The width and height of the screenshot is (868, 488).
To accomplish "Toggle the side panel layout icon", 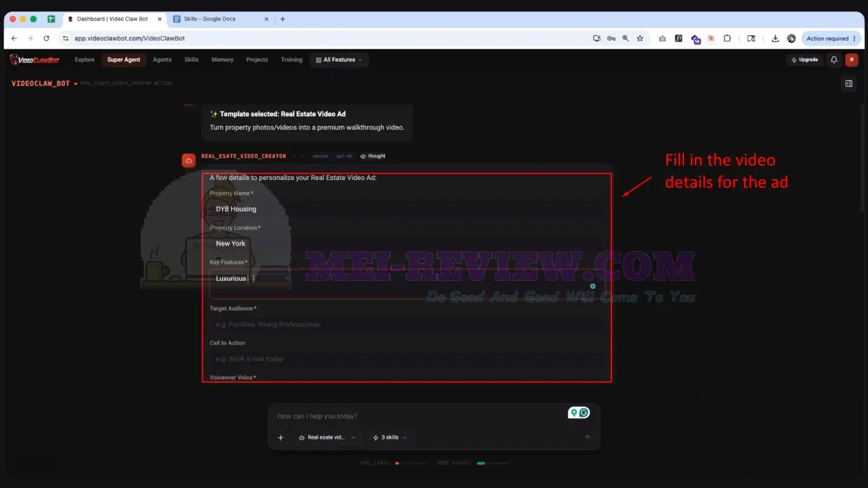I will pos(849,84).
